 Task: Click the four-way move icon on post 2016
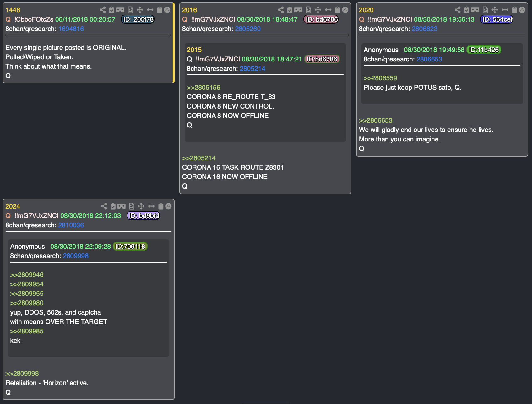point(318,10)
